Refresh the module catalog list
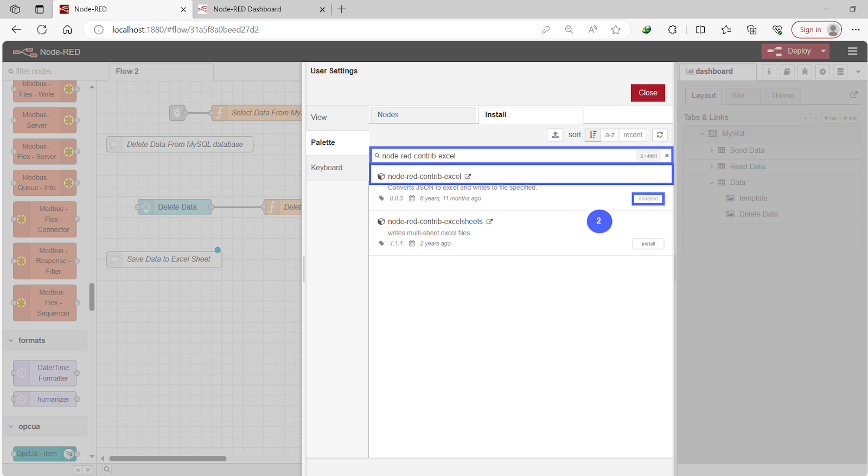Viewport: 868px width, 476px height. click(660, 135)
